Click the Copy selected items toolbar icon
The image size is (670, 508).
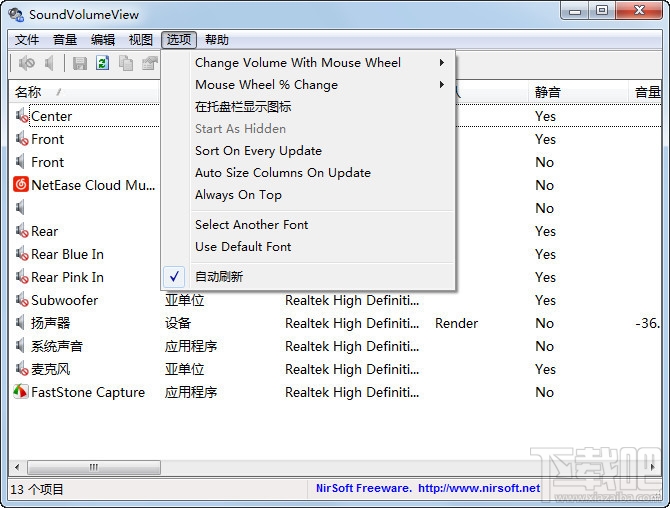(126, 63)
